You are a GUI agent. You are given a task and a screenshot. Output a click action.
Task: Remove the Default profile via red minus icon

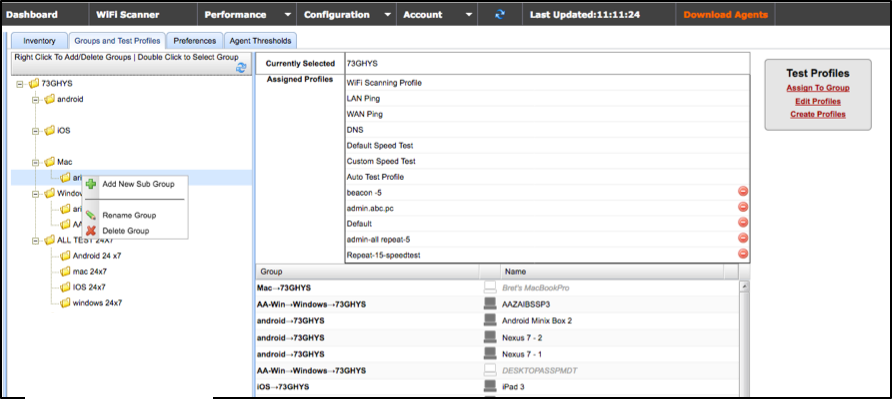coord(743,223)
